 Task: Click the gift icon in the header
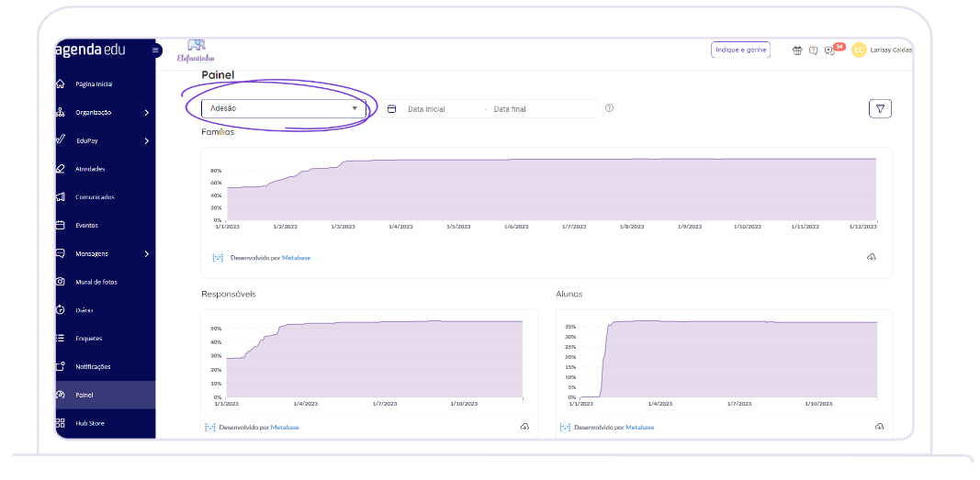tap(797, 50)
